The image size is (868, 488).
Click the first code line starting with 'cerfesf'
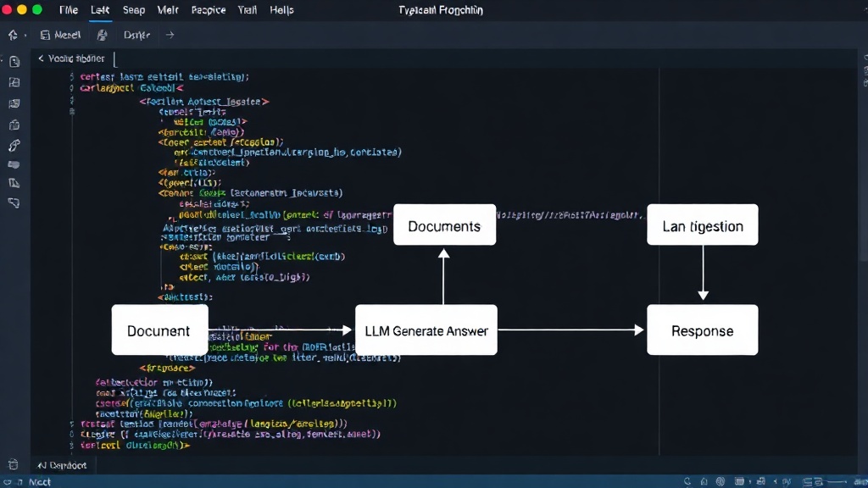(164, 77)
